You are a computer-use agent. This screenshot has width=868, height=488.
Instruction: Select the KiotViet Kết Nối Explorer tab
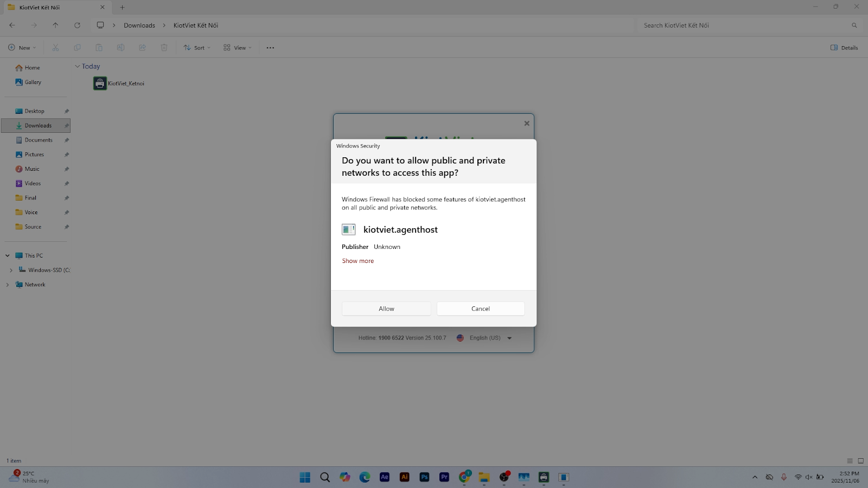tap(56, 8)
